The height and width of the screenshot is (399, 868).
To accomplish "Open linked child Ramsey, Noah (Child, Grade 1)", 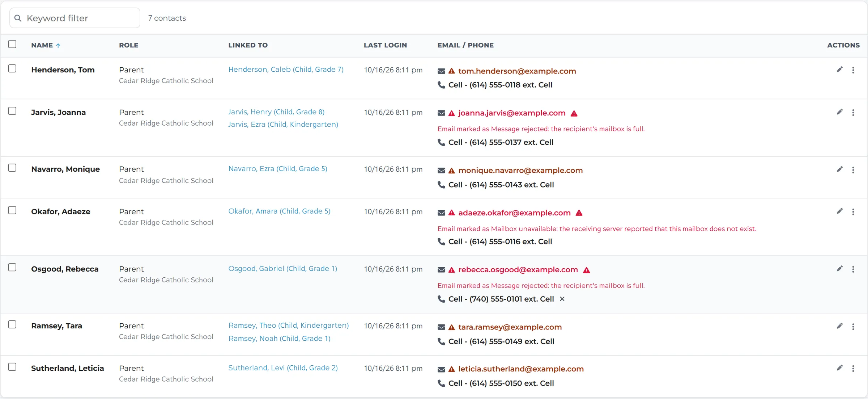I will tap(279, 339).
